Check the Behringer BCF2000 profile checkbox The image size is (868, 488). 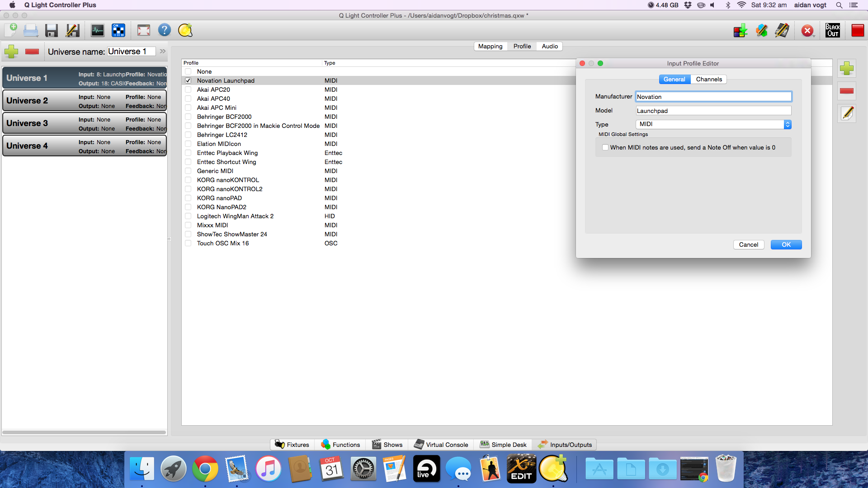pos(188,117)
